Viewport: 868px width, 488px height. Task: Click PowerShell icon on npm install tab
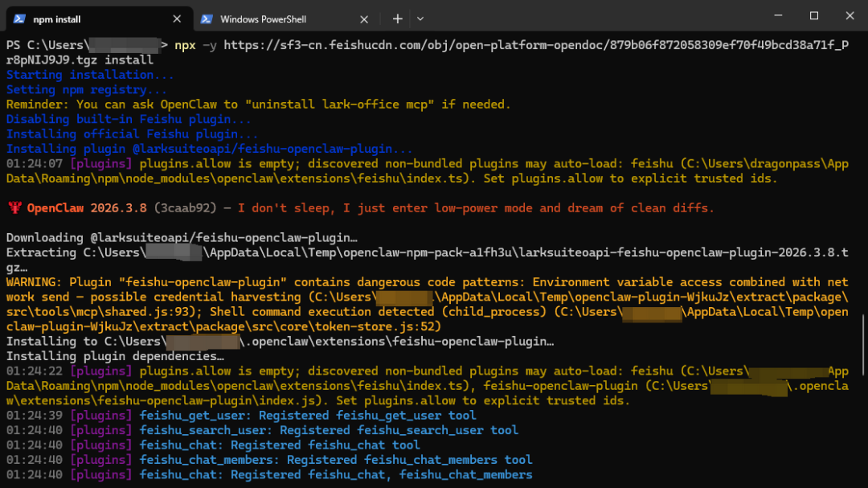pyautogui.click(x=19, y=18)
